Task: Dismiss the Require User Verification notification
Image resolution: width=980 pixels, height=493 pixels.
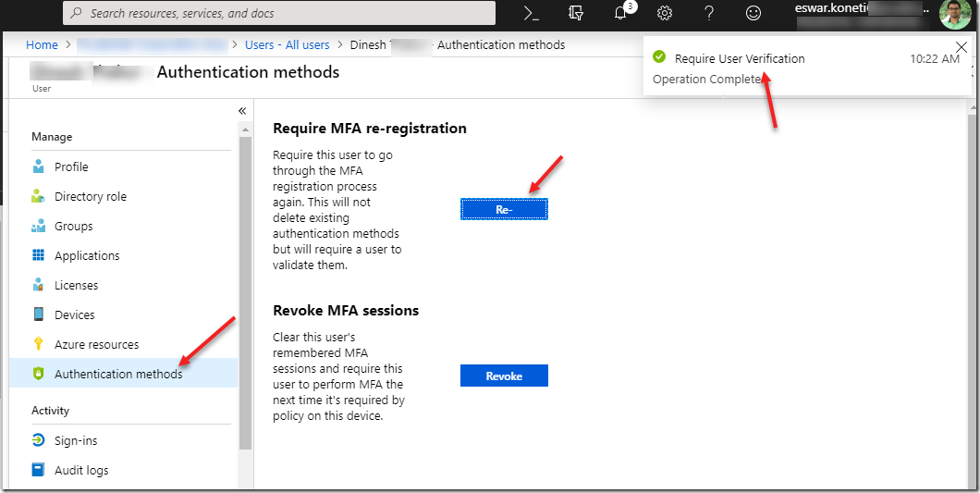Action: 961,47
